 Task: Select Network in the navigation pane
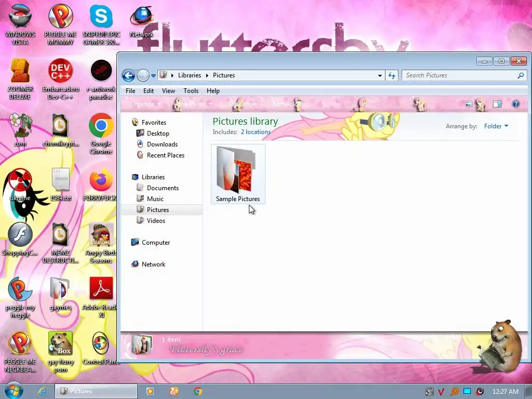[x=153, y=264]
